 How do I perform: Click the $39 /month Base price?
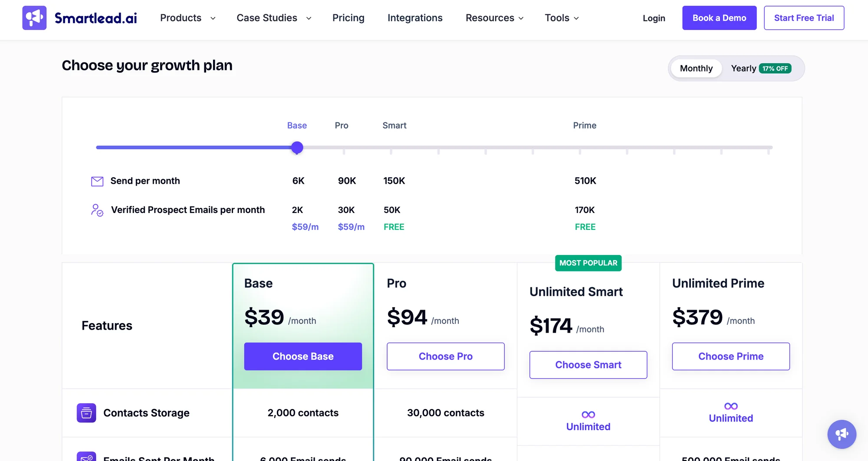pyautogui.click(x=280, y=317)
